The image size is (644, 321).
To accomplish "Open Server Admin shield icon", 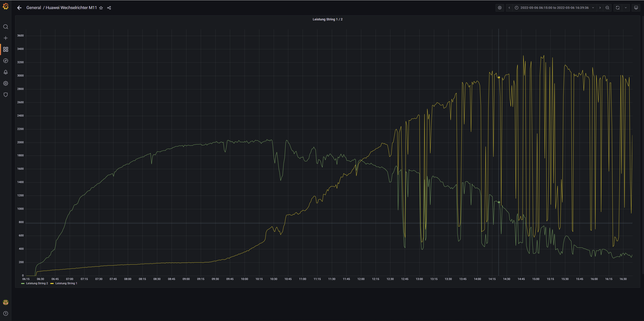I will 6,95.
